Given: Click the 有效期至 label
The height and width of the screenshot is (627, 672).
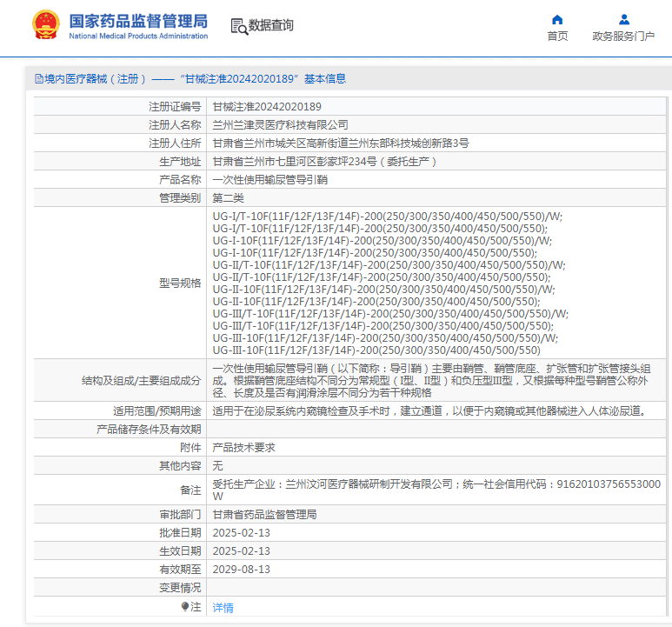Looking at the screenshot, I should click(180, 569).
